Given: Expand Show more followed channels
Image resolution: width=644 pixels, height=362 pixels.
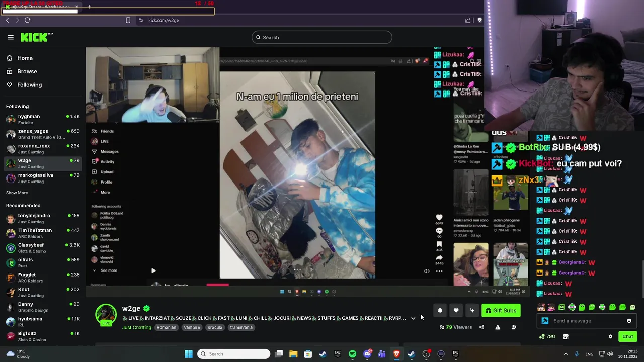Looking at the screenshot, I should pyautogui.click(x=17, y=193).
